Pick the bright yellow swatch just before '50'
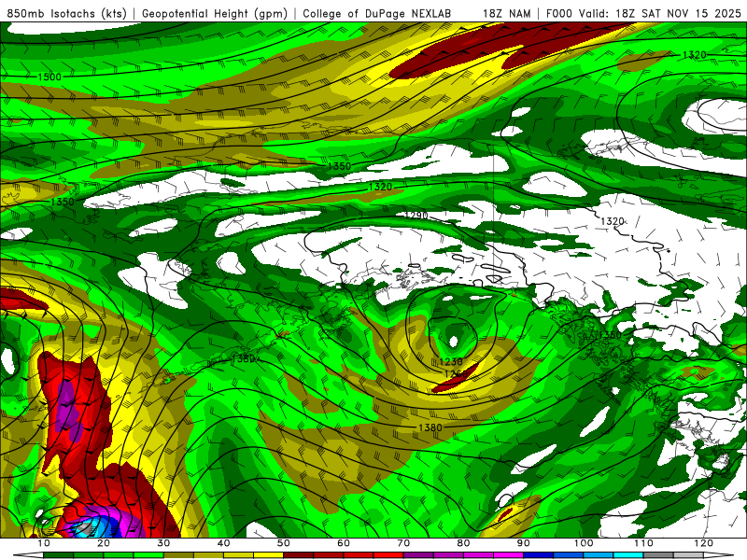This screenshot has height=560, width=747. click(x=268, y=555)
